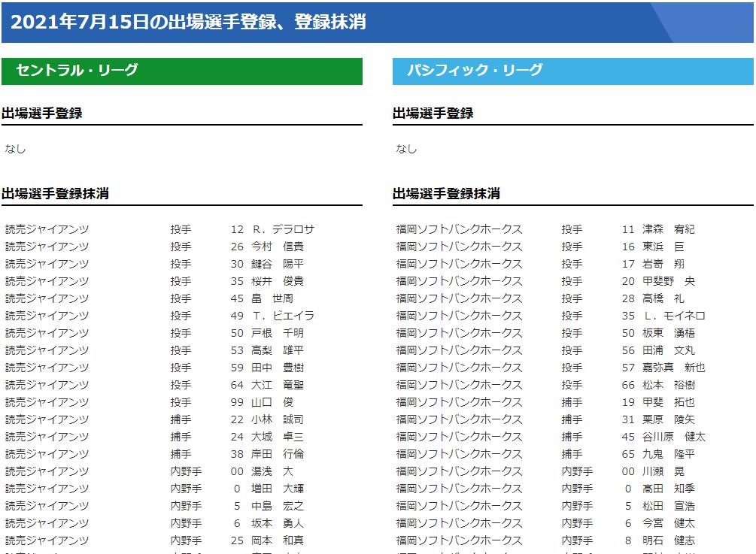Viewport: 756px width, 554px height.
Task: Click 捕手 in 小林 誠司's row
Action: pyautogui.click(x=181, y=419)
